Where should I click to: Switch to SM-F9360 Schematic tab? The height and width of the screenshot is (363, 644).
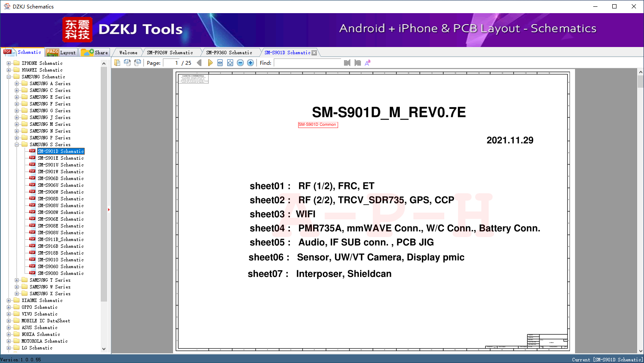pos(229,53)
